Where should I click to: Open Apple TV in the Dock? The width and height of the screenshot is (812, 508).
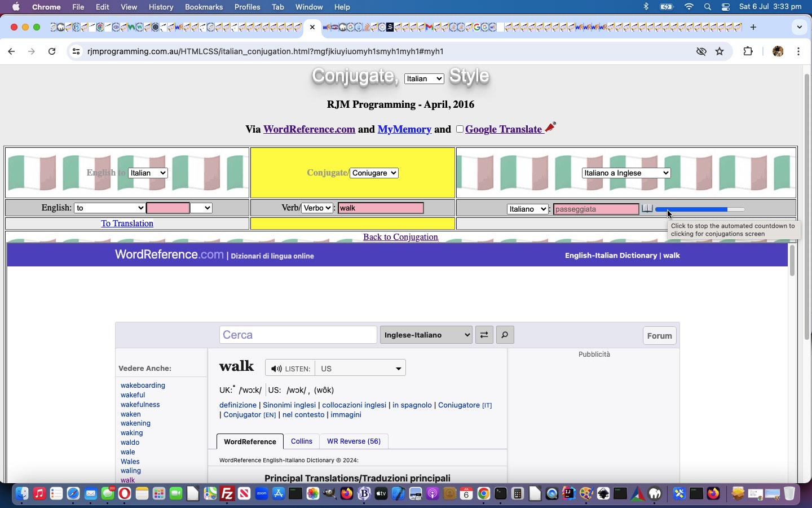(x=381, y=494)
